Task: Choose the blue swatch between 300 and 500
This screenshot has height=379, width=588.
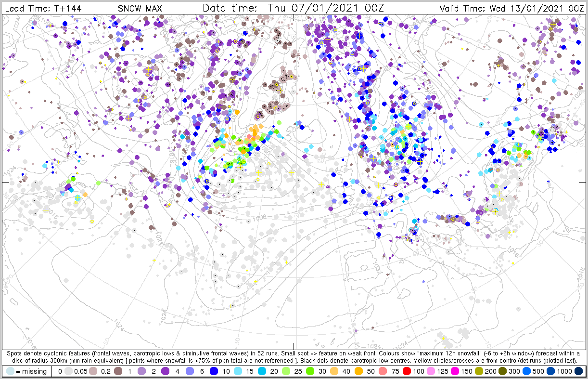Action: (x=526, y=371)
